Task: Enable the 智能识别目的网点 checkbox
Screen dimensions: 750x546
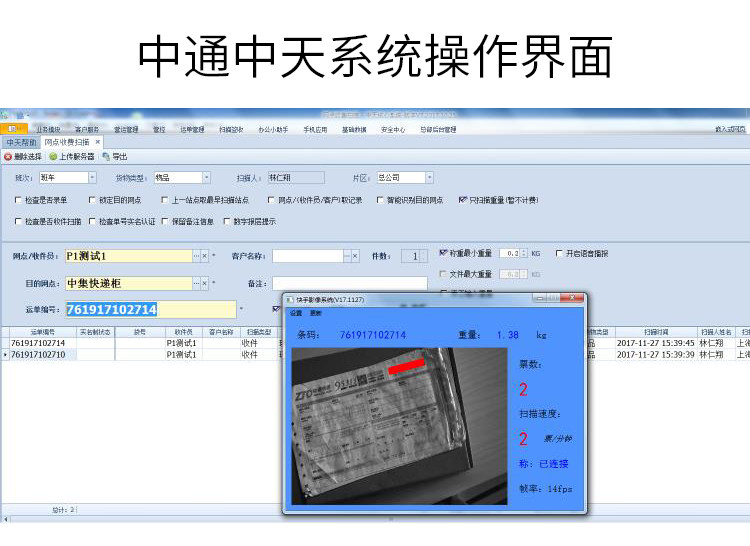Action: click(380, 200)
